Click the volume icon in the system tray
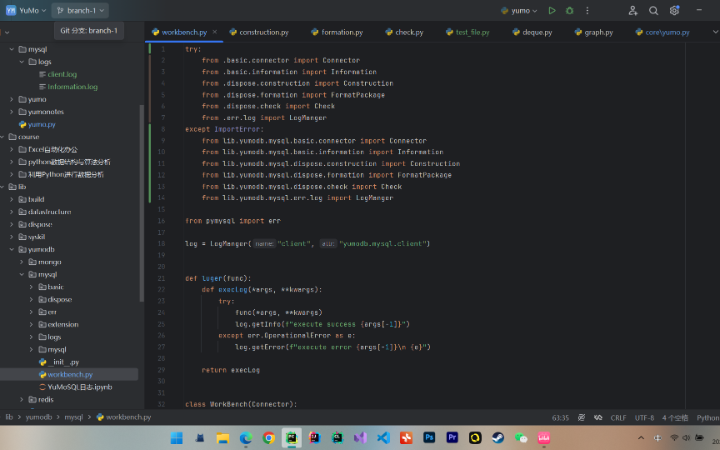The image size is (720, 450). pos(686,438)
